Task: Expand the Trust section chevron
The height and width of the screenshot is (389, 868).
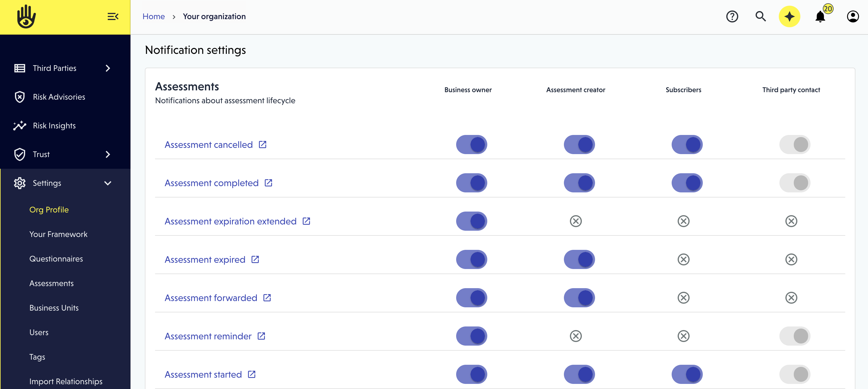Action: (108, 154)
